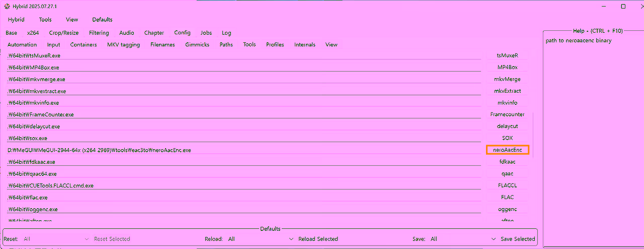Switch to the Filtering tab
The width and height of the screenshot is (644, 249).
(x=99, y=33)
